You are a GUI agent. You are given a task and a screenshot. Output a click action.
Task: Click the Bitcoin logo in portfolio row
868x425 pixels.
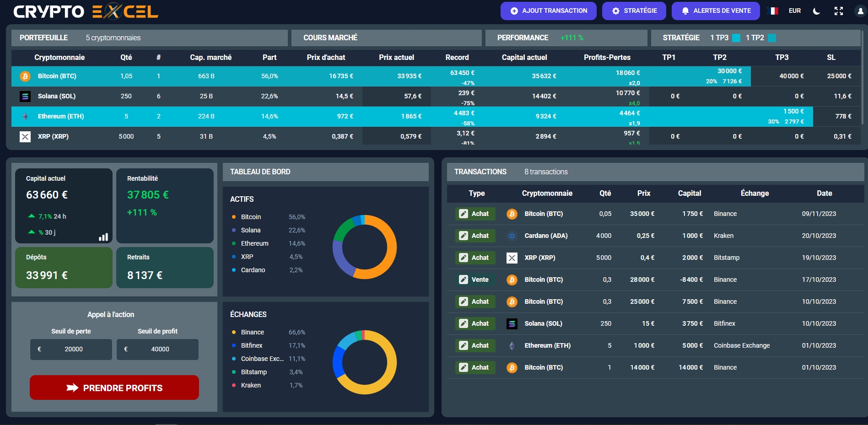coord(25,76)
